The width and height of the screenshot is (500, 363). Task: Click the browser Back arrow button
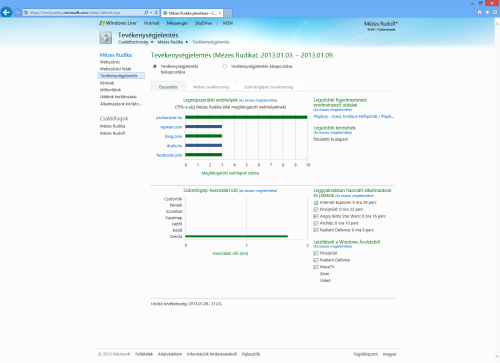[6, 12]
